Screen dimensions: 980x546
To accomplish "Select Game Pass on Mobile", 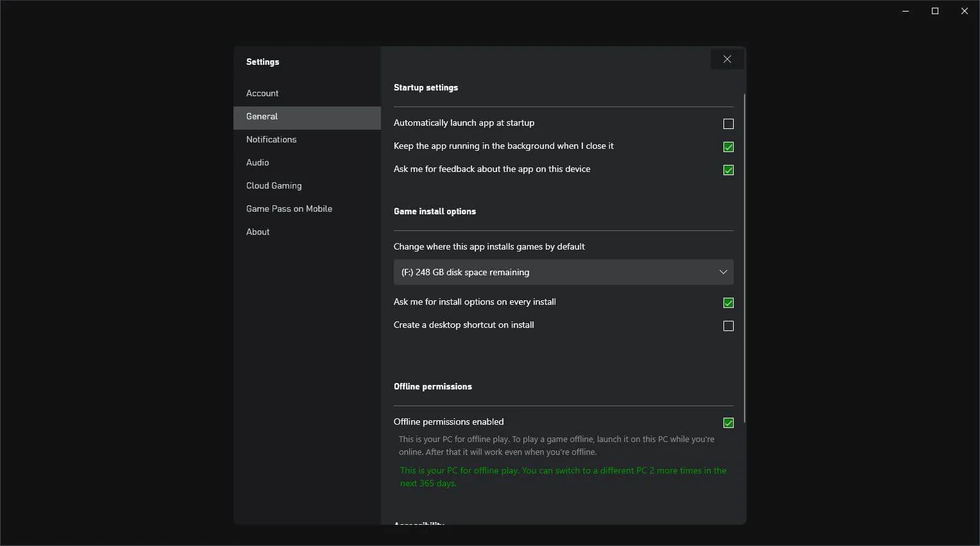I will coord(289,209).
